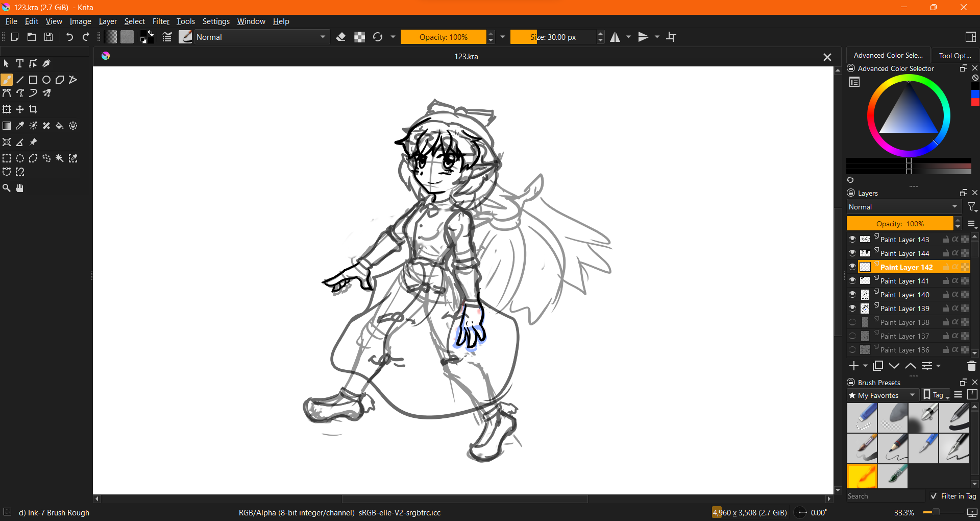Open the Filter menu

(x=161, y=21)
